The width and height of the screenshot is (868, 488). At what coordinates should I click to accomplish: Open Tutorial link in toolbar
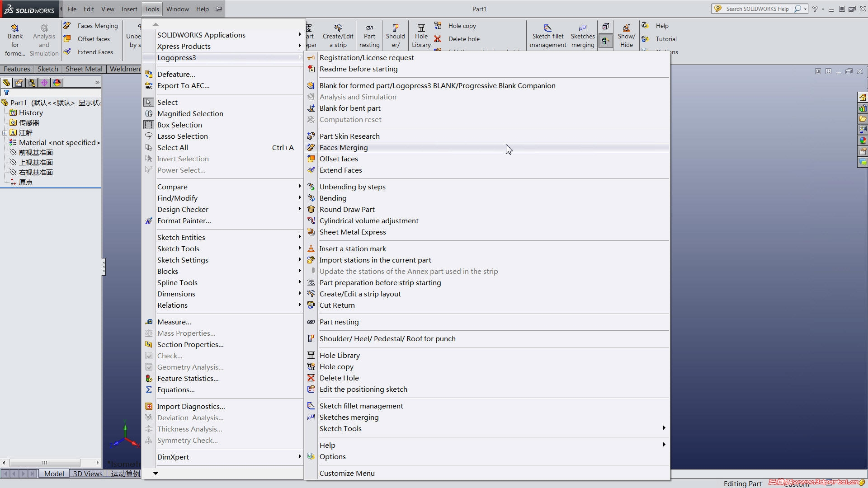(x=665, y=39)
